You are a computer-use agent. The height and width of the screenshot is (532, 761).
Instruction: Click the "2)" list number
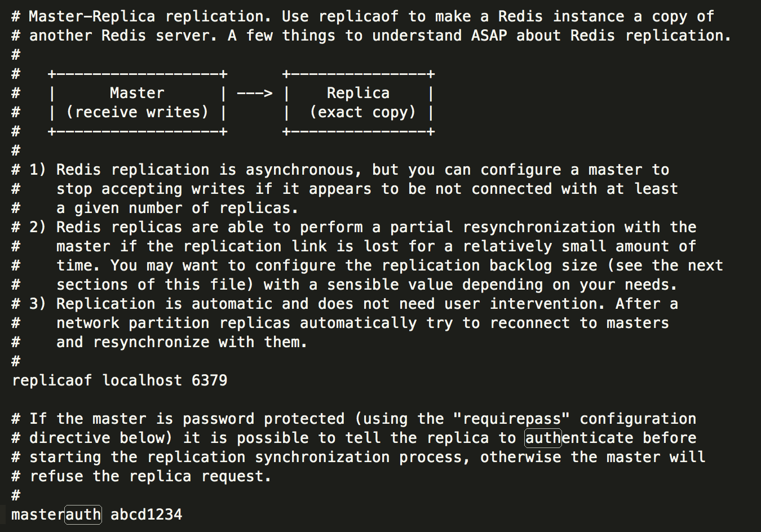(38, 227)
